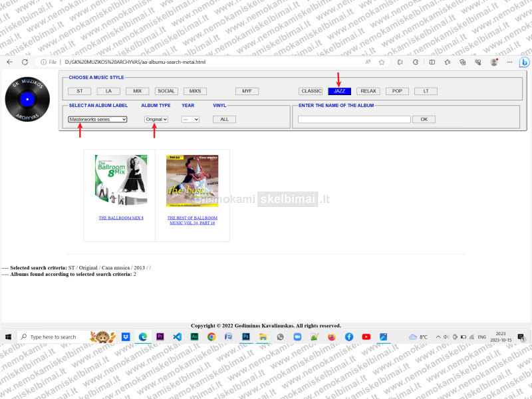Select the MIXS music style
This screenshot has height=399, width=532.
195,91
